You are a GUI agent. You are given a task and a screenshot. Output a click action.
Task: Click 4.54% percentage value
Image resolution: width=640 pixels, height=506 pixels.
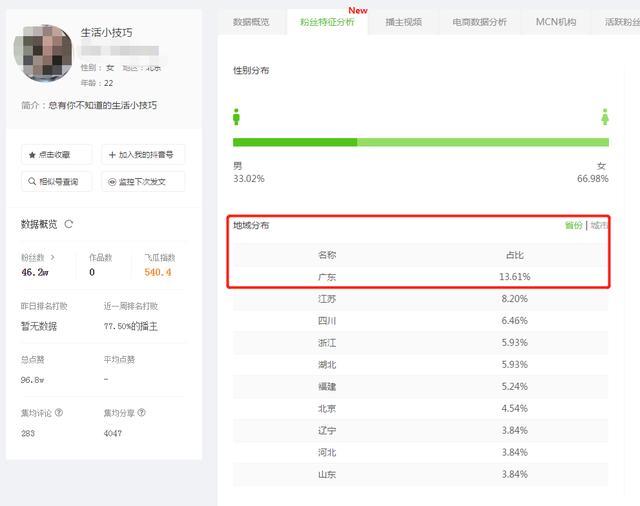[515, 408]
